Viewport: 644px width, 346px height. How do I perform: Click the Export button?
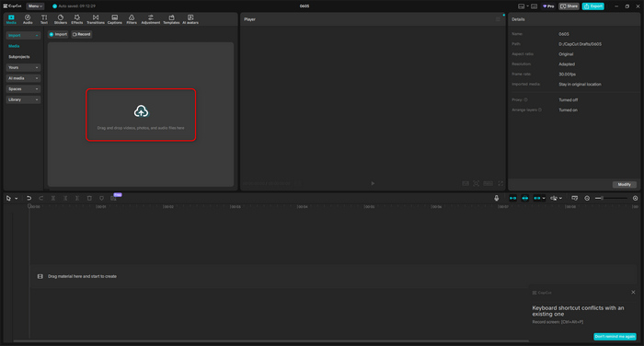click(593, 6)
